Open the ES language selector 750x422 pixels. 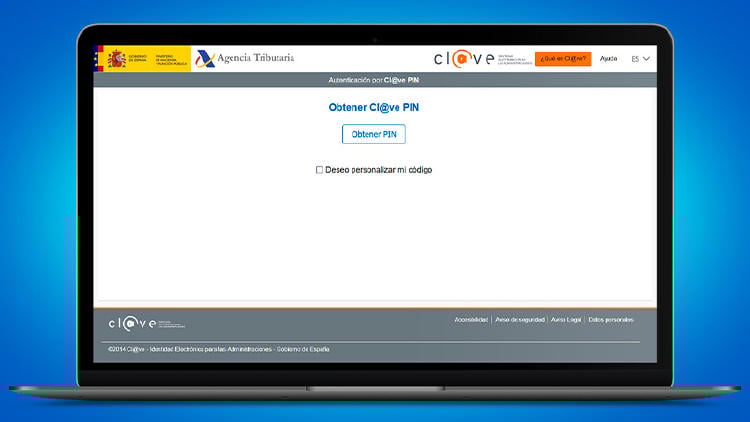(635, 59)
